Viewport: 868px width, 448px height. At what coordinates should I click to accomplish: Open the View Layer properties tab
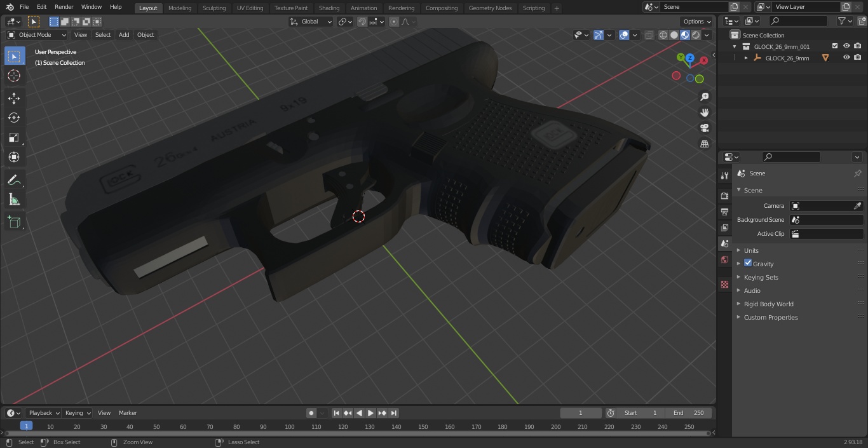[724, 227]
